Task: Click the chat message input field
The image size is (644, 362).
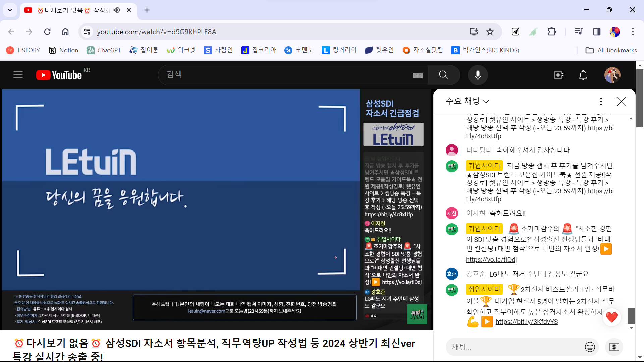Action: click(x=513, y=347)
